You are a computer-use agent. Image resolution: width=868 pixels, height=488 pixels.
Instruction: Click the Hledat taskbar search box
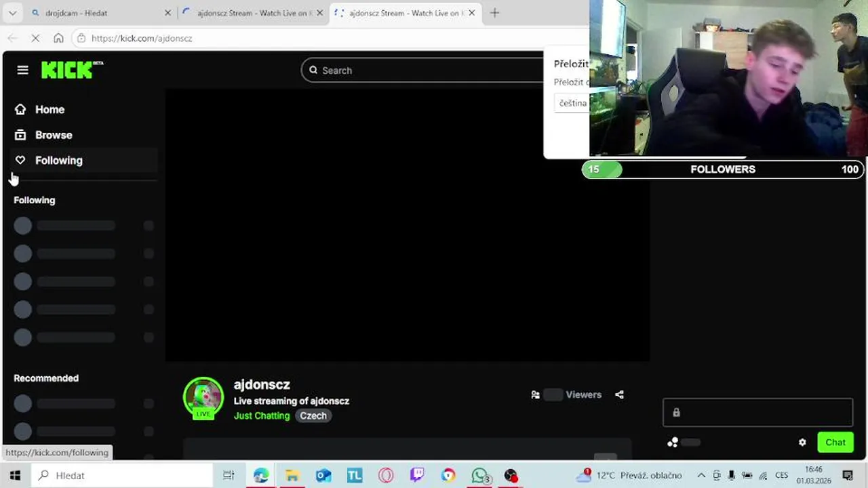point(123,475)
